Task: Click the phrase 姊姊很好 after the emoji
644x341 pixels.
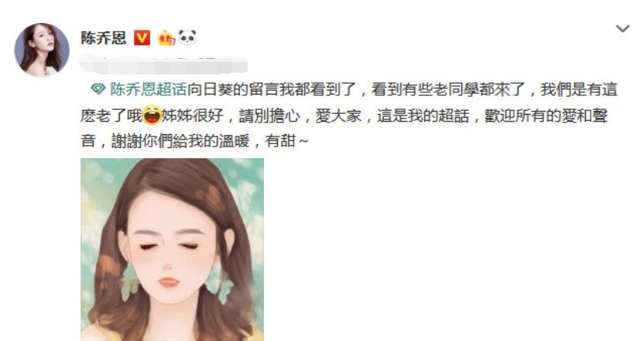Action: 192,115
